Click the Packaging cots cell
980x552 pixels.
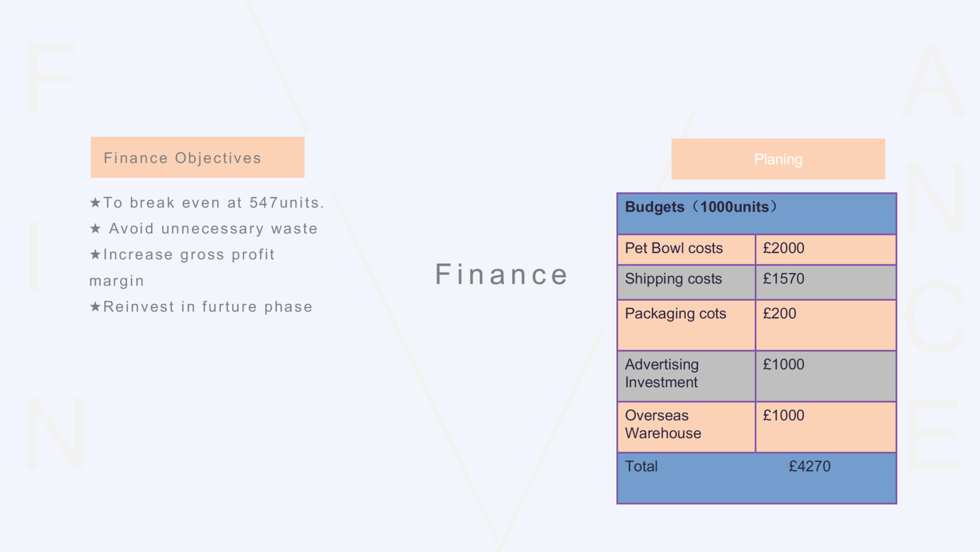coord(686,325)
